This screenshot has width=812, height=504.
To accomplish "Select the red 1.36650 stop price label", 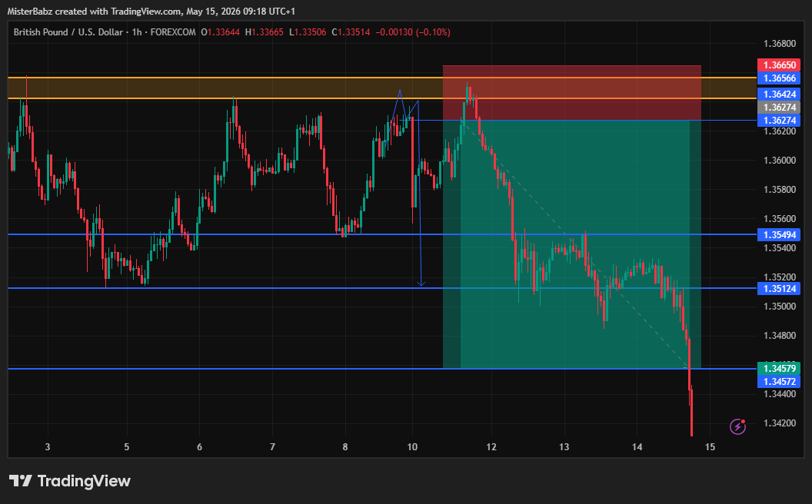I will [779, 65].
